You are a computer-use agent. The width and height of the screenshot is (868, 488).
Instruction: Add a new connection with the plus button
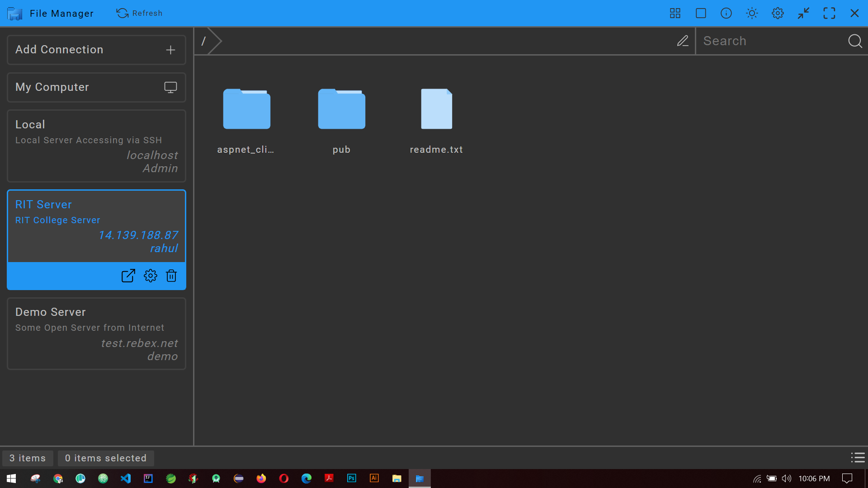click(x=170, y=50)
